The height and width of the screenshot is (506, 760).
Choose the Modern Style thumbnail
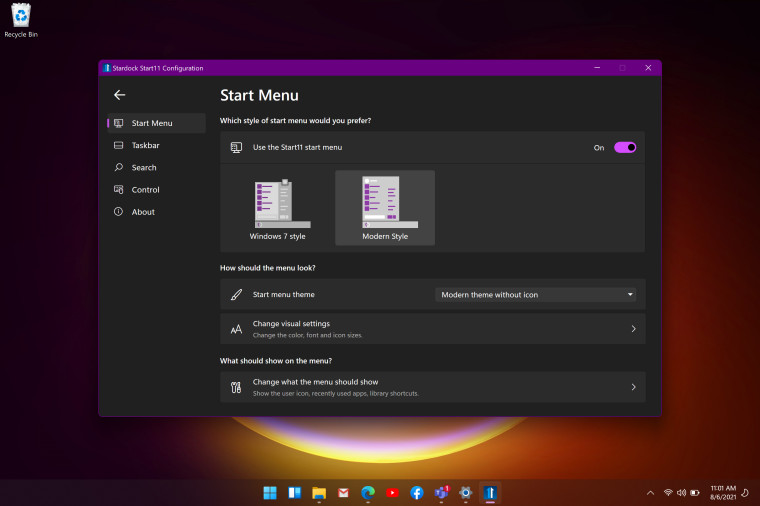(x=385, y=208)
